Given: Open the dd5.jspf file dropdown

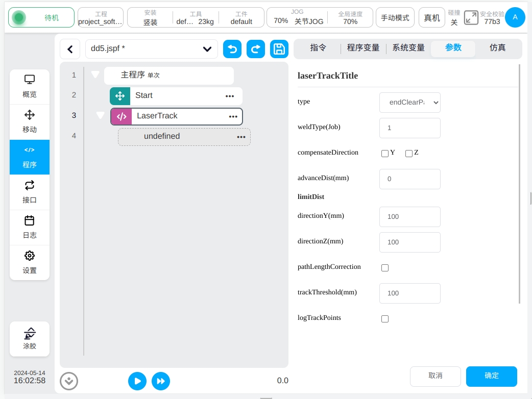Looking at the screenshot, I should [x=152, y=49].
